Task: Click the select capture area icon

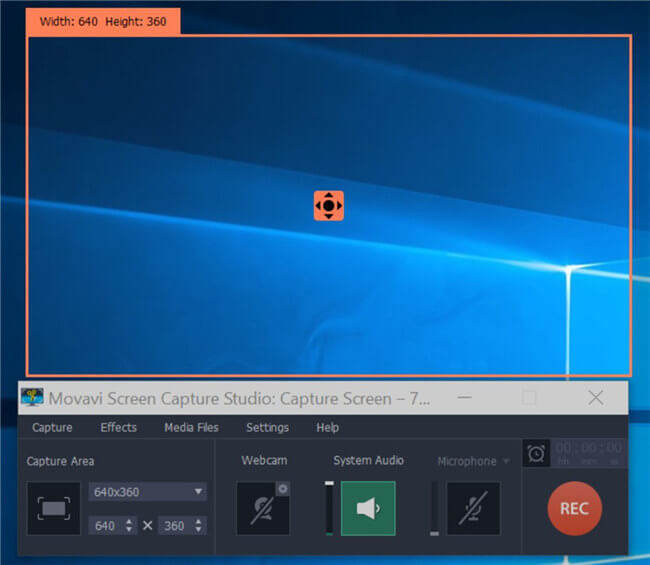Action: pos(53,508)
